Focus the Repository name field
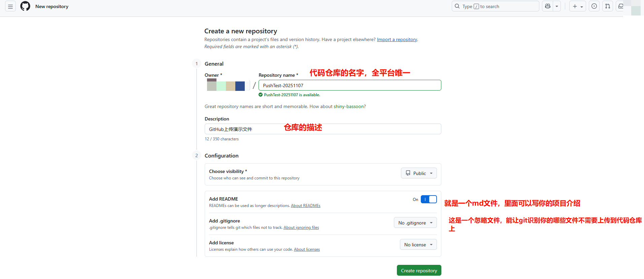Viewport: 644px width, 279px height. (350, 85)
